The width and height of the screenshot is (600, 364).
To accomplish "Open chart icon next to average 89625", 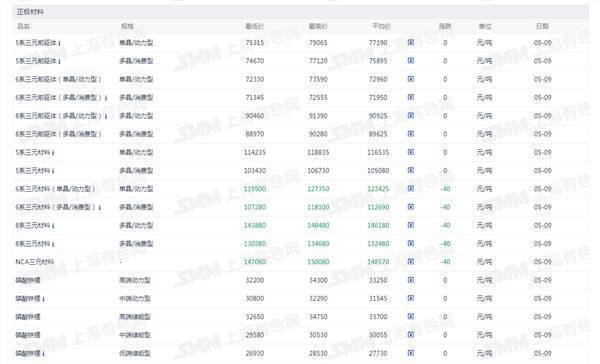I will tap(411, 134).
